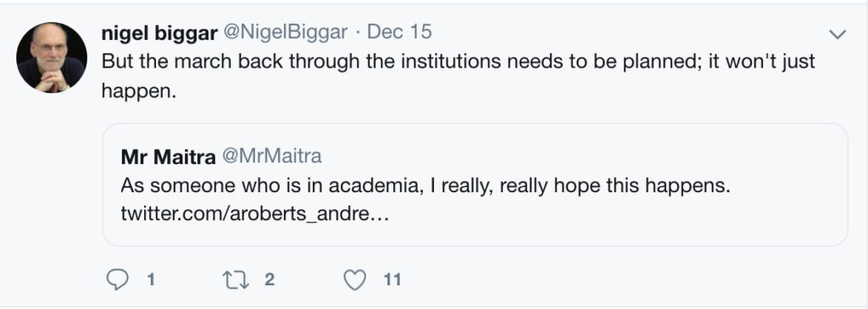
Task: Click the reply count showing 1
Action: [151, 279]
